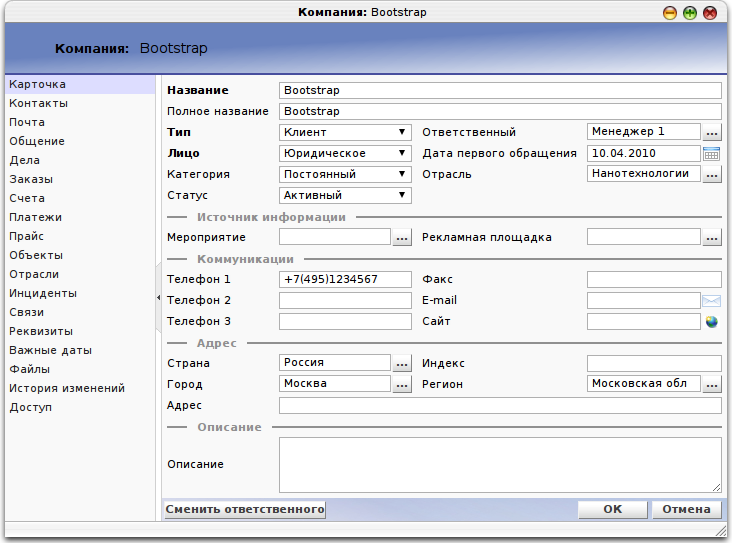Switch to Контакты section in sidebar
The height and width of the screenshot is (543, 732).
[x=39, y=103]
